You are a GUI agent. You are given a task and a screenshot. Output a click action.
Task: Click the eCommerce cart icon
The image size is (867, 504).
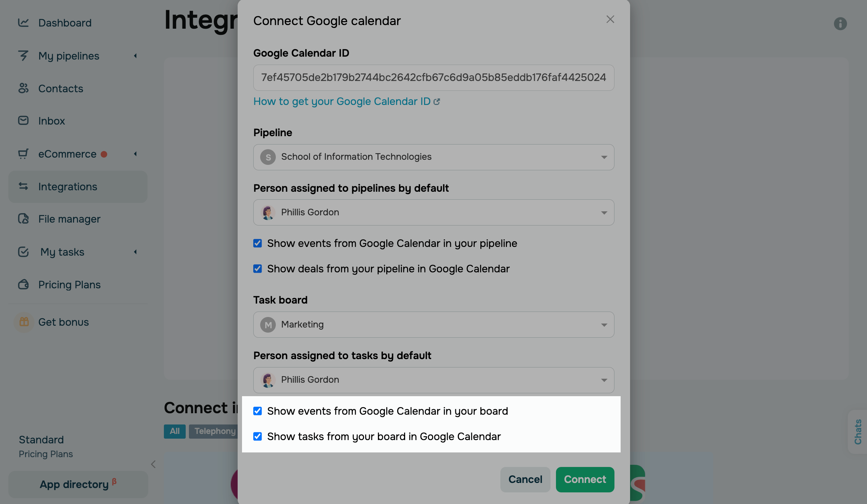click(x=23, y=154)
